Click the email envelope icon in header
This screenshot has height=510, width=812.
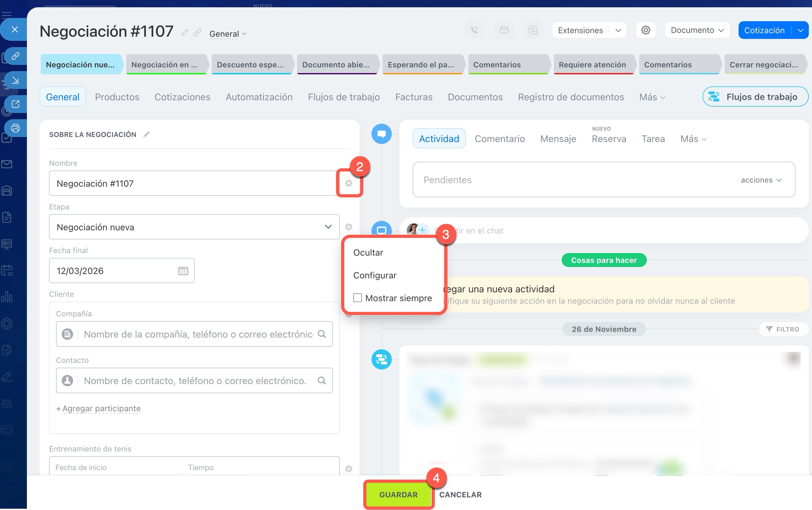pyautogui.click(x=504, y=30)
